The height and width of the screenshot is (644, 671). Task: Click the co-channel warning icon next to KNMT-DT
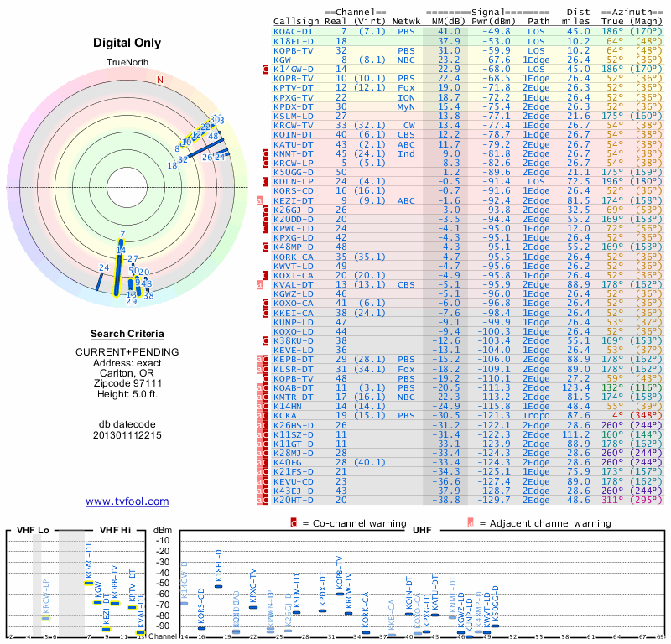click(x=266, y=153)
